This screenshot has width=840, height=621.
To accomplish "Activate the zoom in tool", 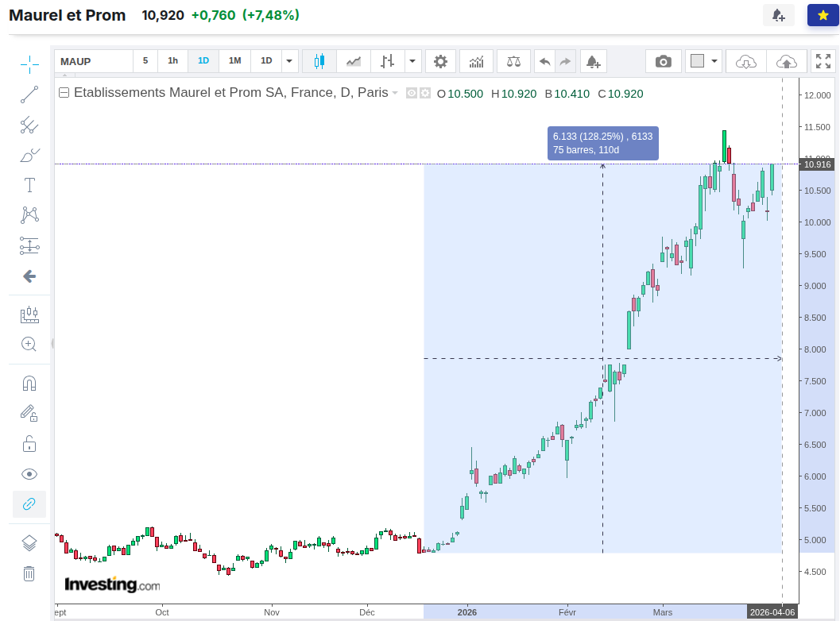I will (29, 344).
